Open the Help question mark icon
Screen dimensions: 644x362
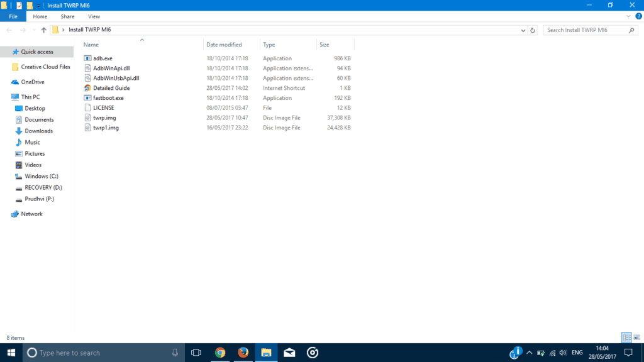(639, 16)
